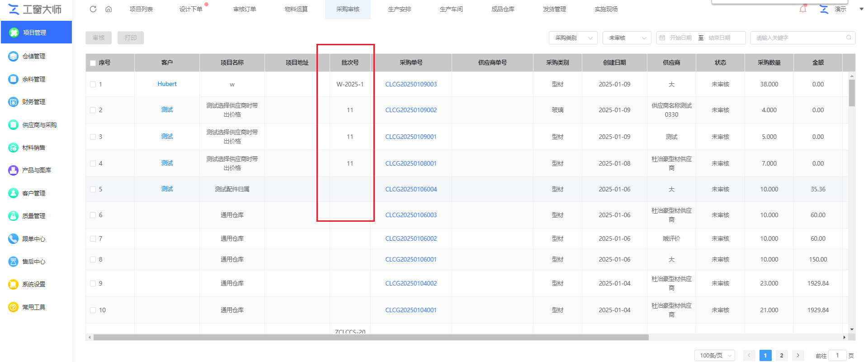Switch to the 物料运算 tab
Image resolution: width=868 pixels, height=362 pixels.
(296, 10)
